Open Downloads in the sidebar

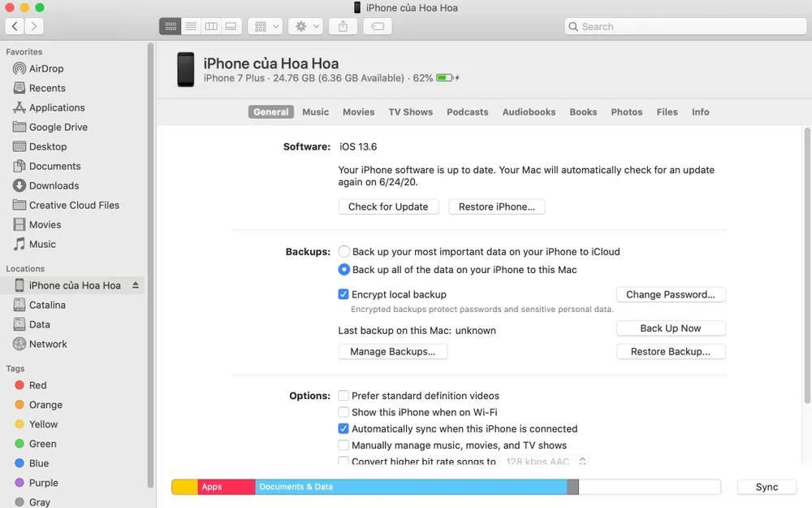(46, 185)
